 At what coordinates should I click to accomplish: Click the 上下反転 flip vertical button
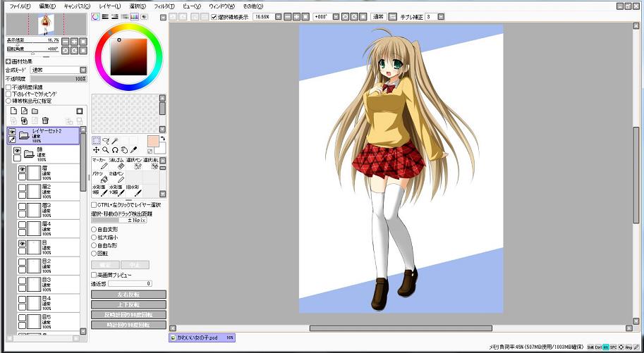pyautogui.click(x=128, y=304)
